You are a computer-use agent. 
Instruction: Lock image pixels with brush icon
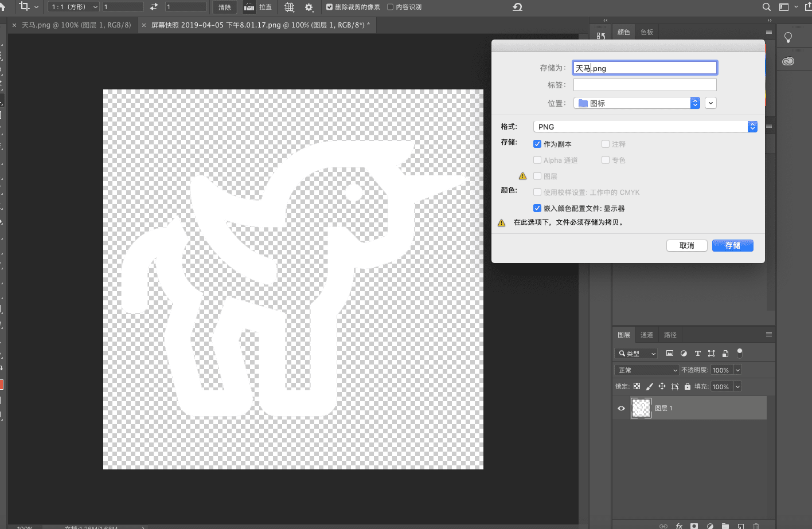(x=649, y=386)
